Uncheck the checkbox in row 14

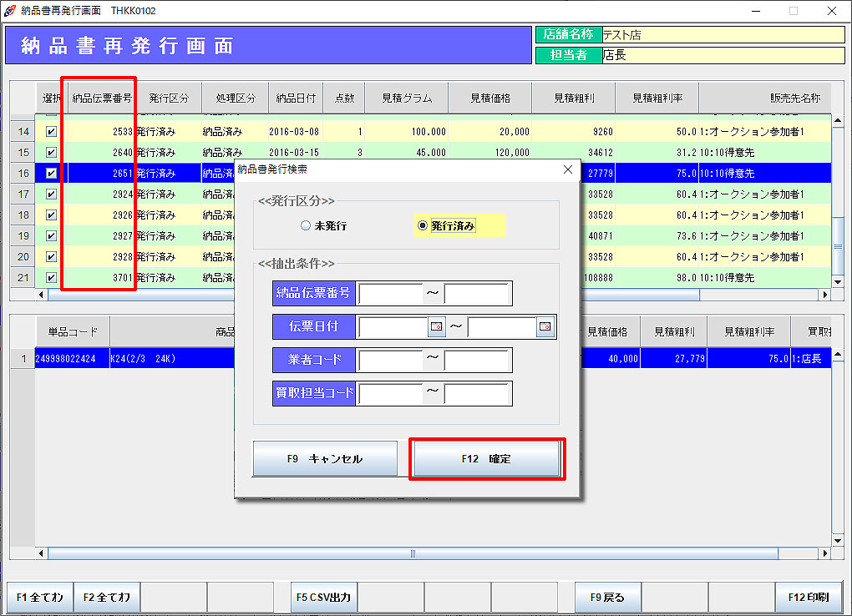coord(51,131)
